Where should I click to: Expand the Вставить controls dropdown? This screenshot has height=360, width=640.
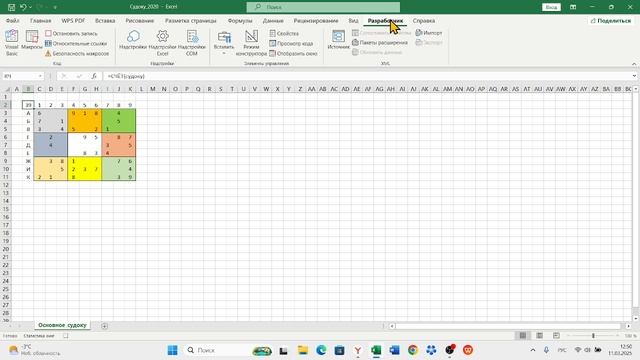tap(224, 42)
